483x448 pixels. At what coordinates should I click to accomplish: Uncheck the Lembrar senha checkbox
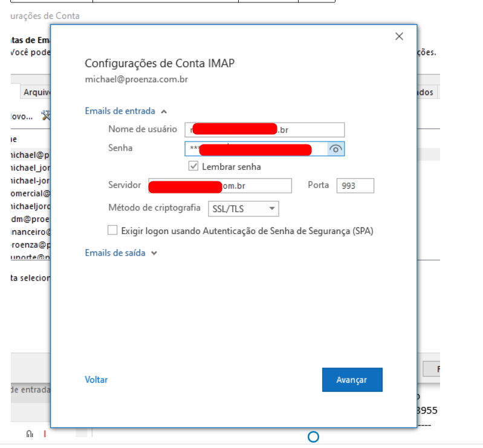[193, 166]
